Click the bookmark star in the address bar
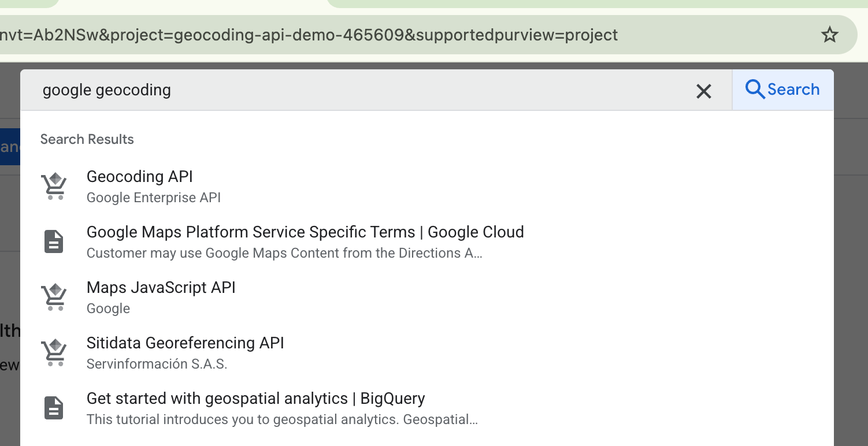The height and width of the screenshot is (446, 868). click(830, 34)
